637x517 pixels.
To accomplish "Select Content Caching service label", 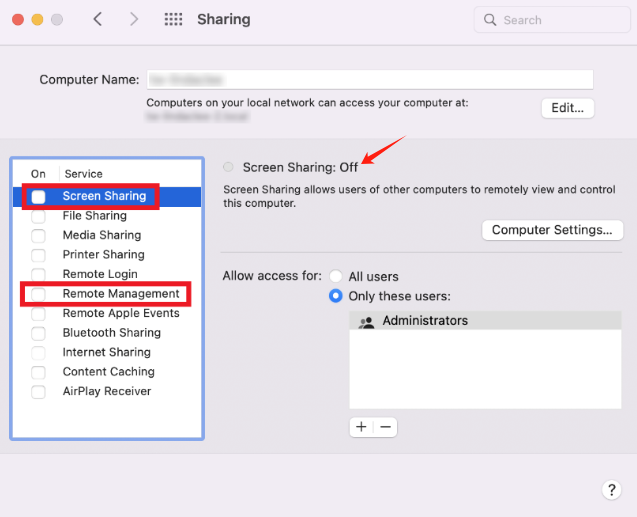I will point(108,372).
